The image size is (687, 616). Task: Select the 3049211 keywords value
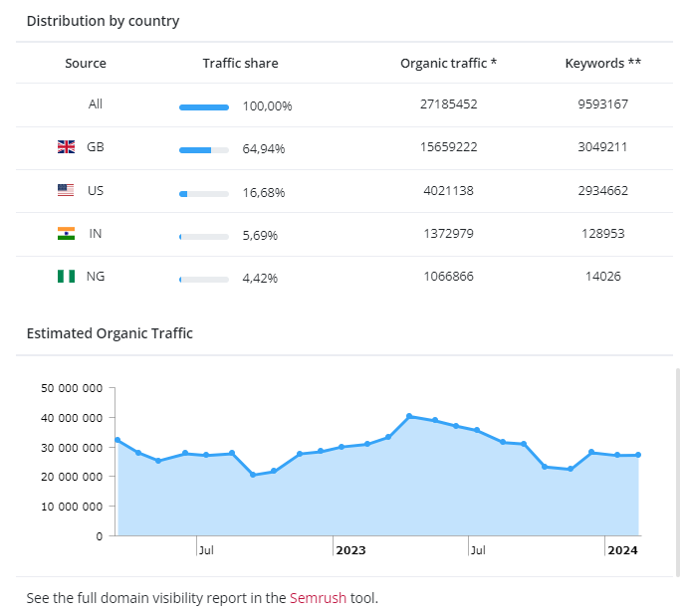click(x=602, y=146)
